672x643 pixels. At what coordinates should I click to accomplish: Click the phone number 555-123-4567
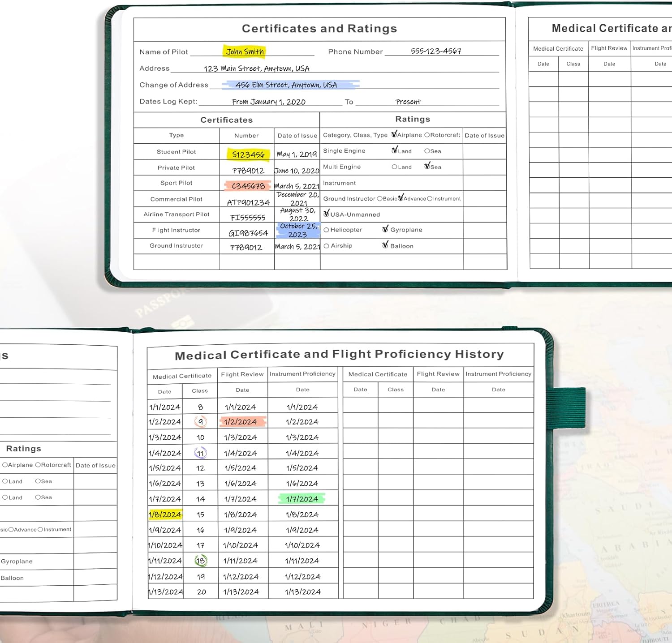point(436,51)
